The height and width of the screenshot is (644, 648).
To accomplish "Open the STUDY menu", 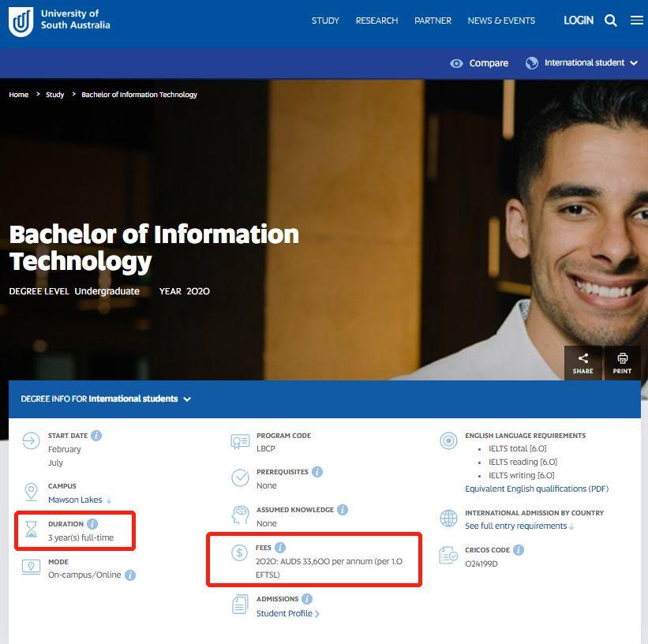I will click(325, 21).
